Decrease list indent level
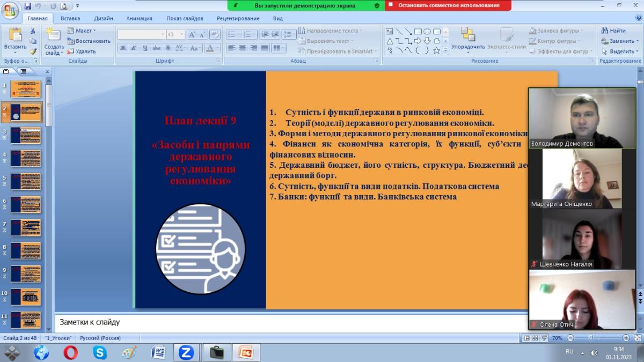The height and width of the screenshot is (362, 644). pos(265,34)
